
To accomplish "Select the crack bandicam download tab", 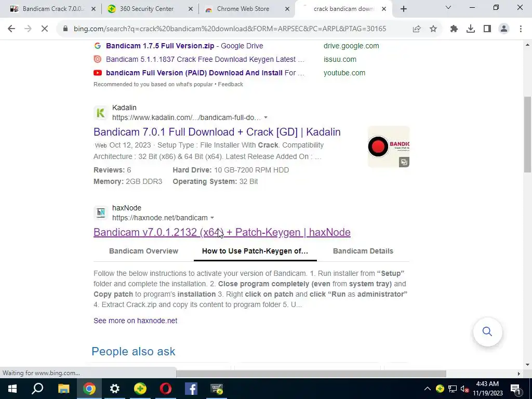I will pos(343,9).
